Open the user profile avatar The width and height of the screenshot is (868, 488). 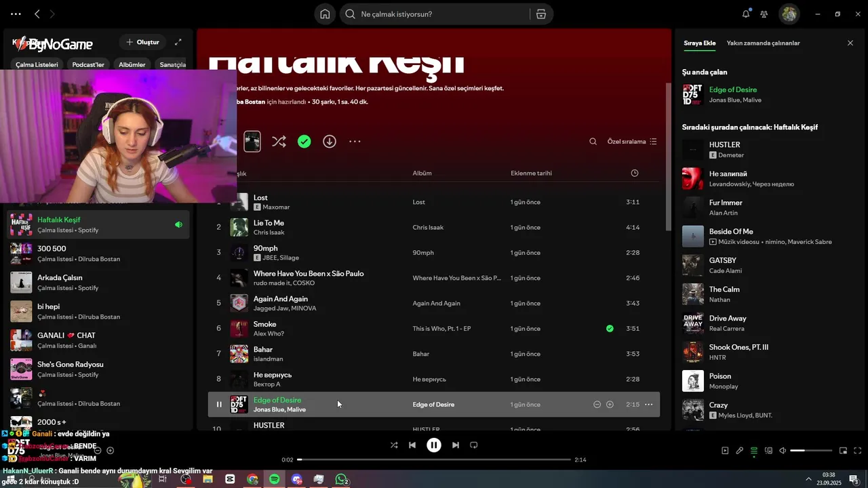[x=789, y=14]
